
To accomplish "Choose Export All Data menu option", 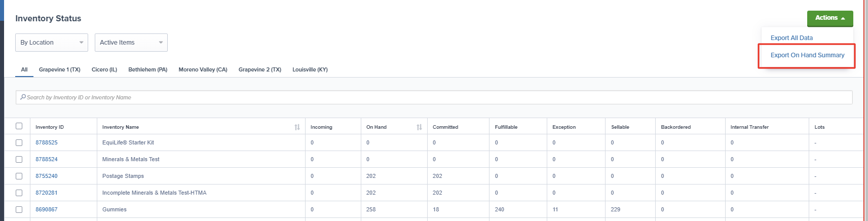I will [791, 38].
